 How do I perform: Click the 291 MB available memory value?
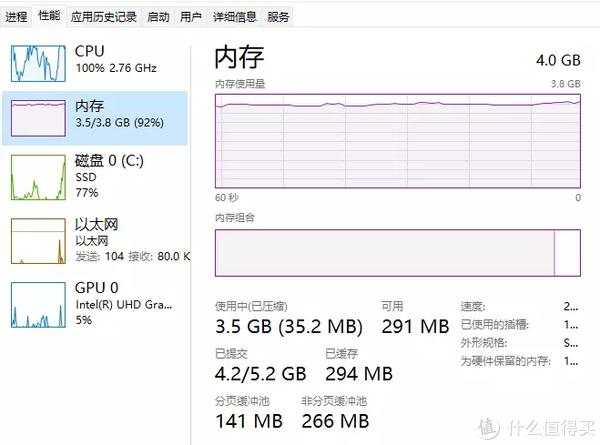415,326
